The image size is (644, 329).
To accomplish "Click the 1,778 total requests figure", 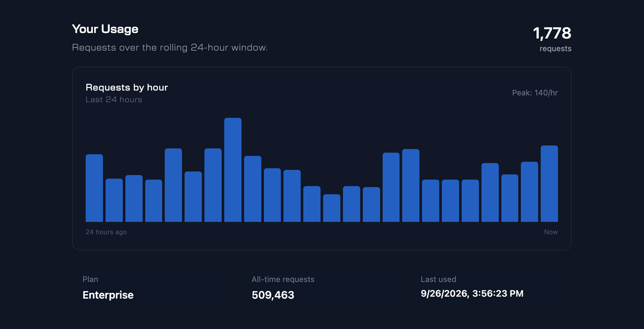I will tap(552, 33).
